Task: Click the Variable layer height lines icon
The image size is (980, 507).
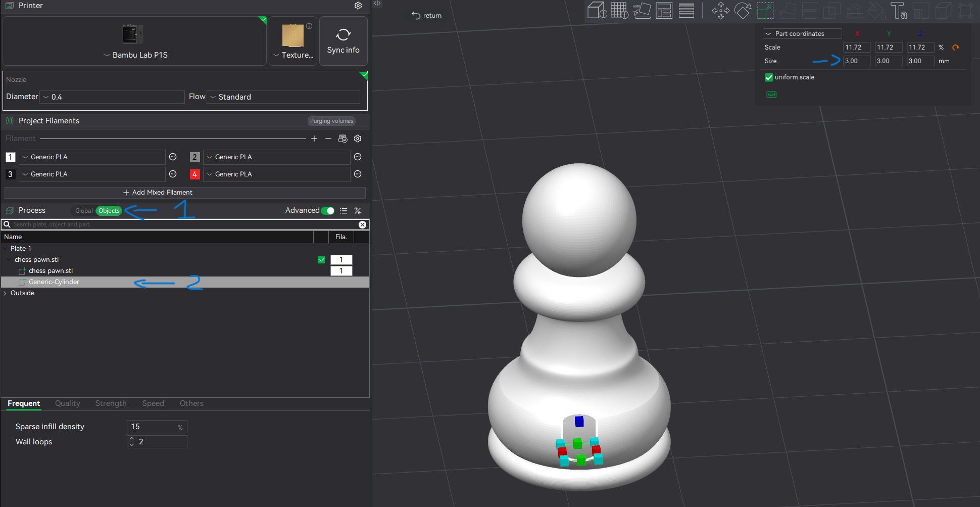Action: (686, 10)
